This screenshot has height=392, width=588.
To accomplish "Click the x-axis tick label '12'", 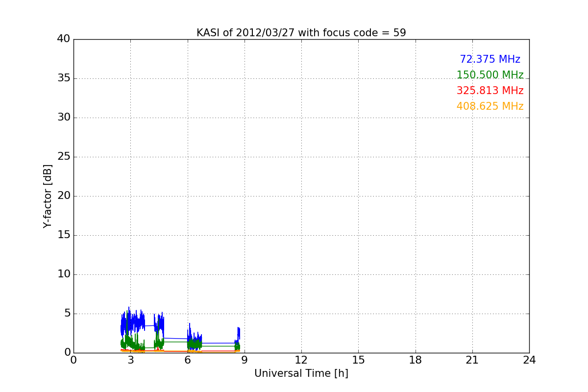I will tap(301, 360).
